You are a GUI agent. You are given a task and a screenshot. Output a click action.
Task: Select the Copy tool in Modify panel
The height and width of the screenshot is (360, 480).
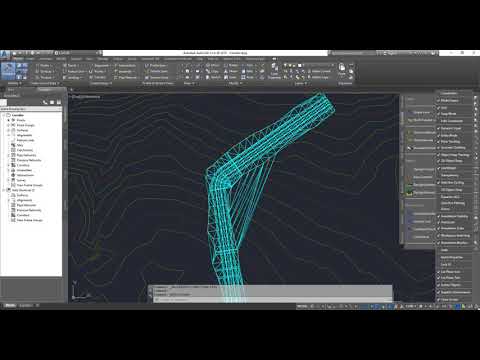(212, 71)
